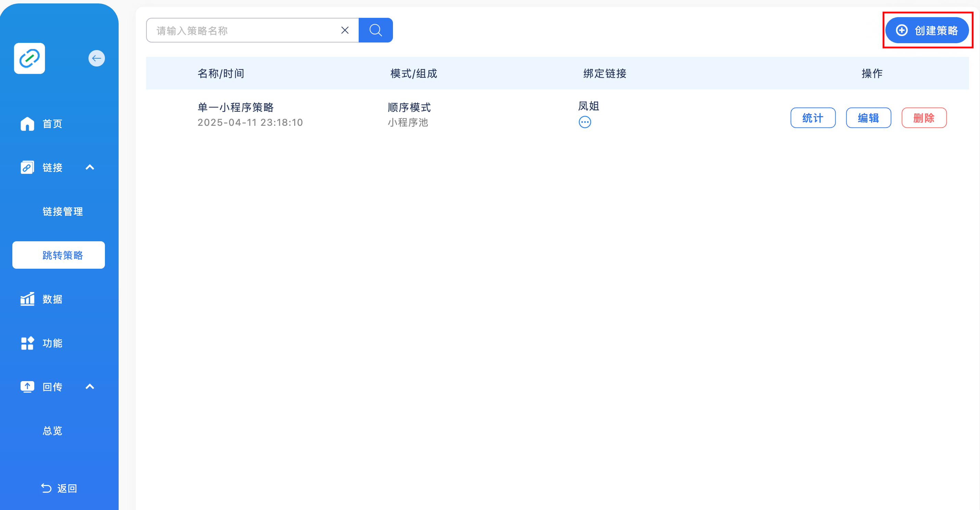
Task: Click the 模式/组成 column header
Action: point(414,73)
